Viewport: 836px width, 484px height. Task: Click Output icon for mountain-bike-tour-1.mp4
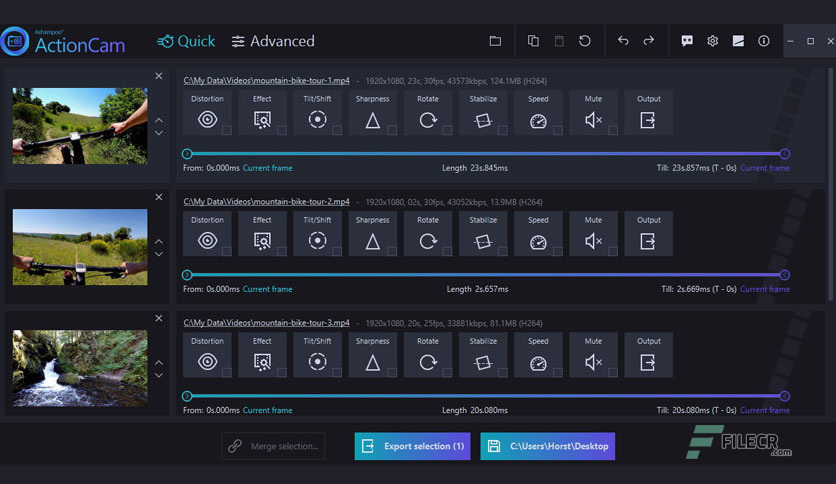tap(648, 120)
